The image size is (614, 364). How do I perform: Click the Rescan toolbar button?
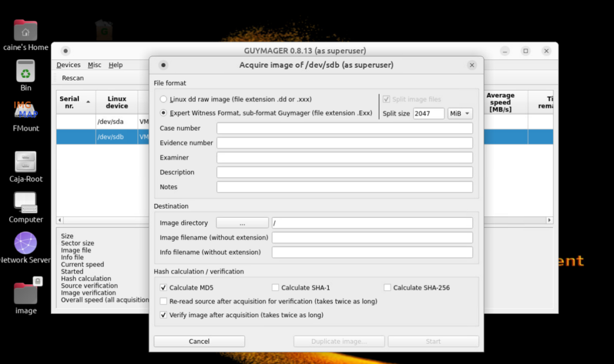73,78
